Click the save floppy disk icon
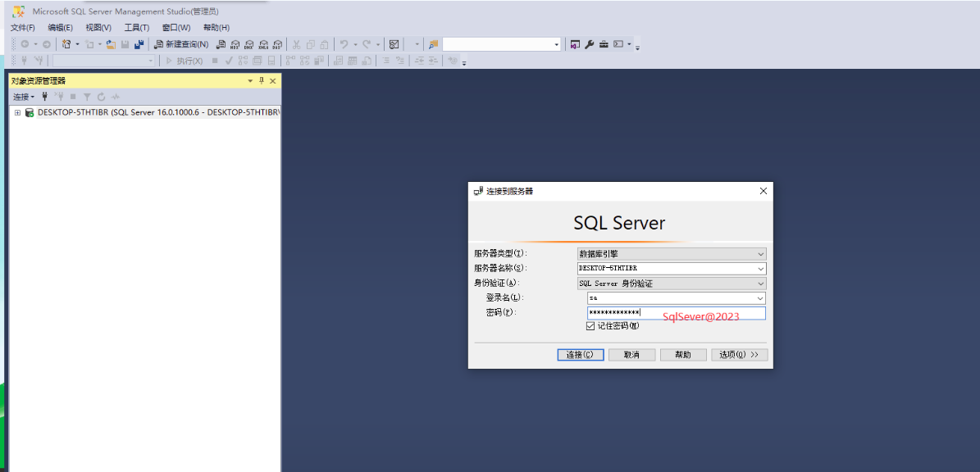The image size is (980, 472). pyautogui.click(x=125, y=44)
